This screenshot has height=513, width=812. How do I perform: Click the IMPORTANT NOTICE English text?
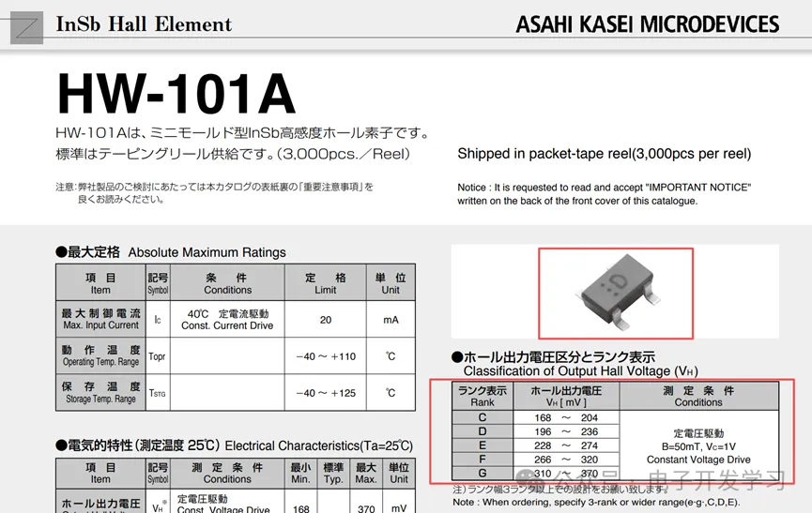pos(604,193)
